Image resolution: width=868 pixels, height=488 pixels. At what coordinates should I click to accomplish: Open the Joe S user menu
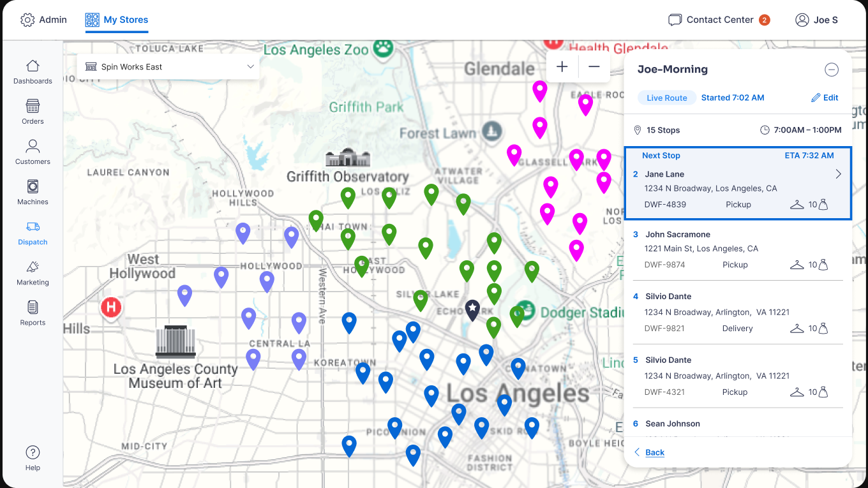[x=816, y=20]
